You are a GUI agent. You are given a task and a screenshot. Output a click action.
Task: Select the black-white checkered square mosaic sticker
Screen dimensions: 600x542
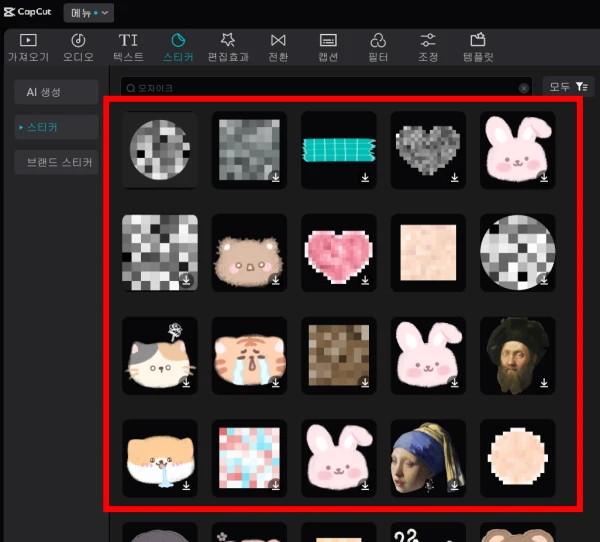[160, 252]
